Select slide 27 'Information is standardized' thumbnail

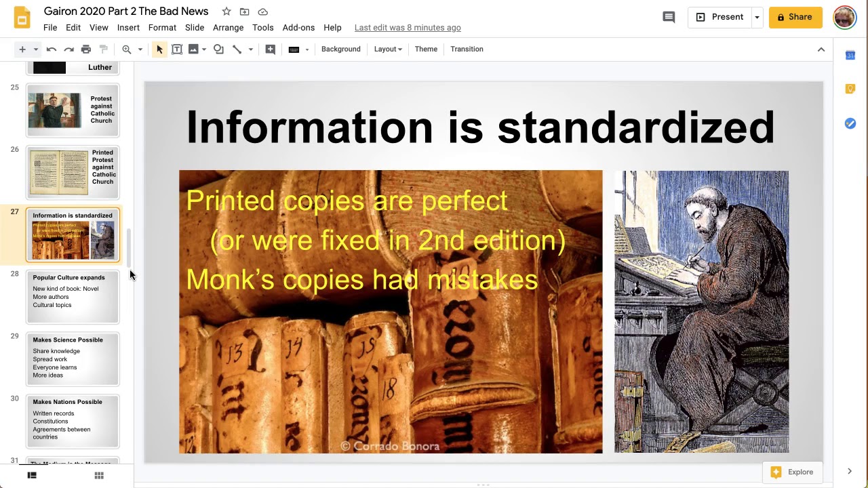coord(73,235)
